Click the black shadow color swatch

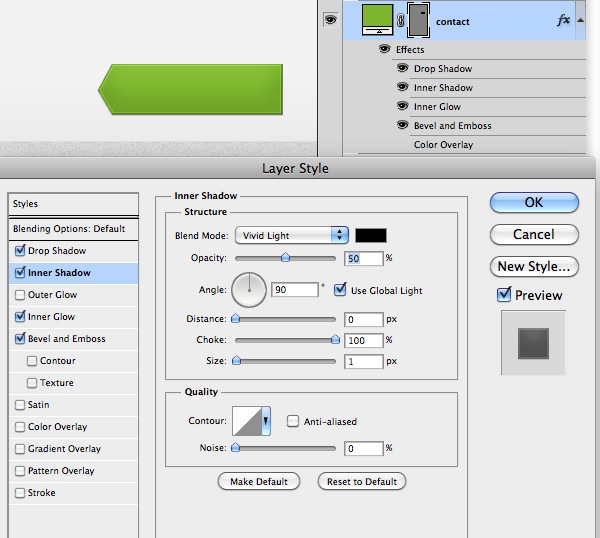[371, 235]
